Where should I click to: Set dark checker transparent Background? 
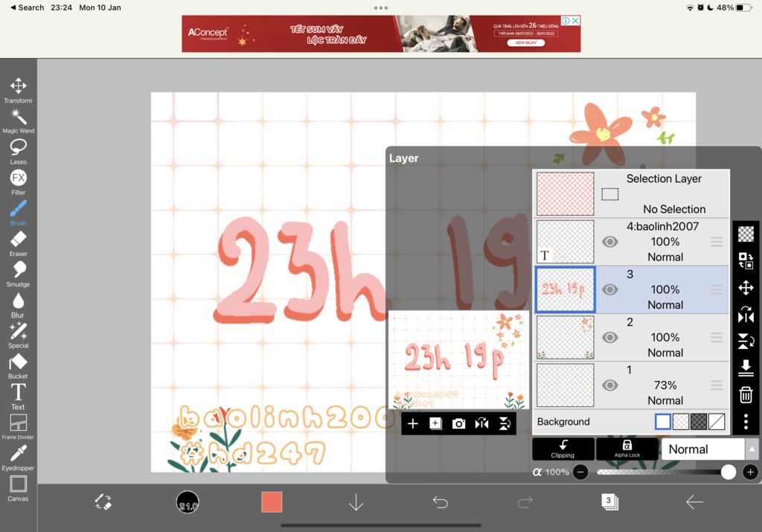click(x=698, y=421)
